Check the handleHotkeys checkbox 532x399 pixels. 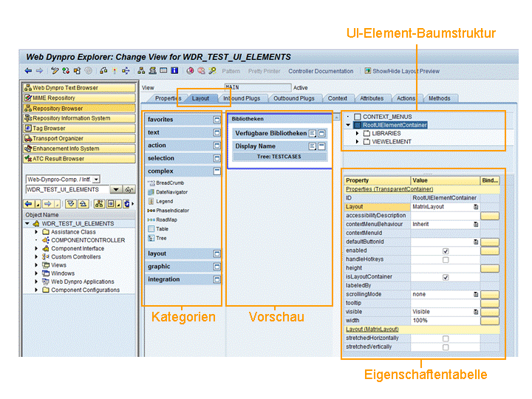446,260
